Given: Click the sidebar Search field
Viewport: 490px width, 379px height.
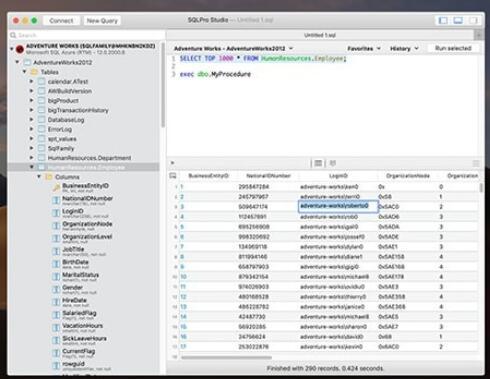Looking at the screenshot, I should tap(87, 35).
